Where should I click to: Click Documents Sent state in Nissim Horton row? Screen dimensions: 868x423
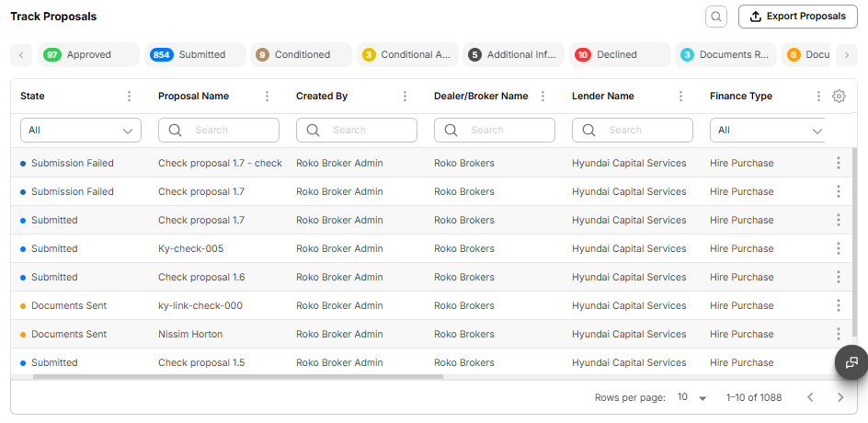69,334
